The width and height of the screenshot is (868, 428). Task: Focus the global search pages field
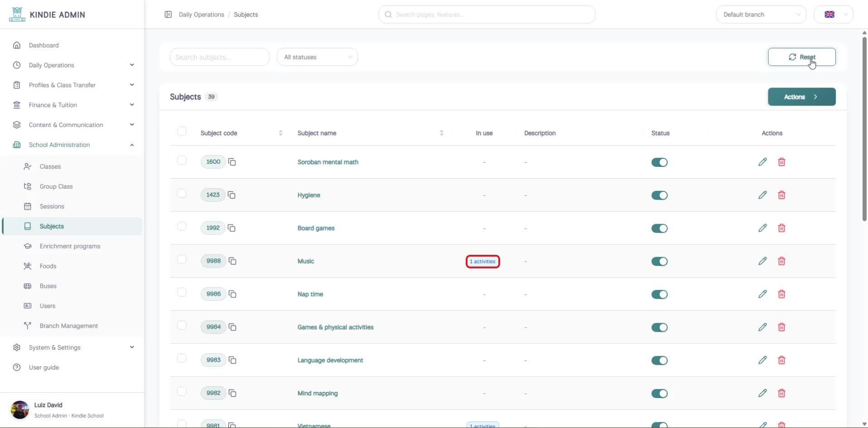click(487, 15)
